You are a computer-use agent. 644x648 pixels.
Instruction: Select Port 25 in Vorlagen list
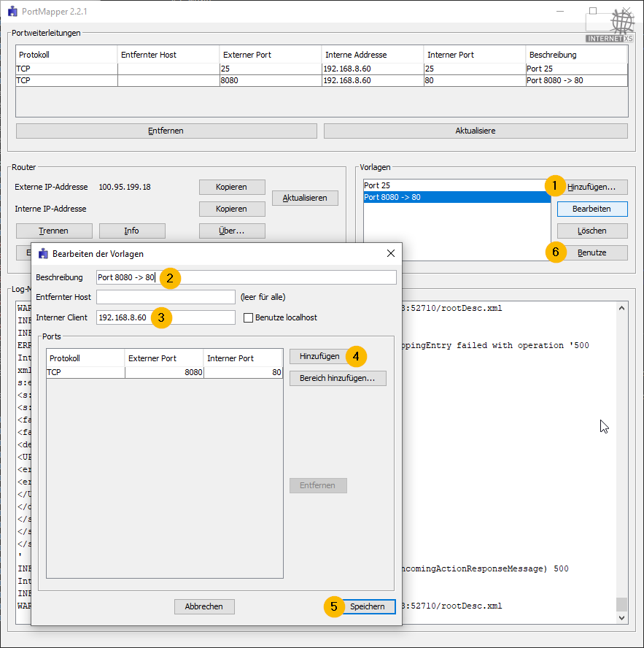[457, 185]
